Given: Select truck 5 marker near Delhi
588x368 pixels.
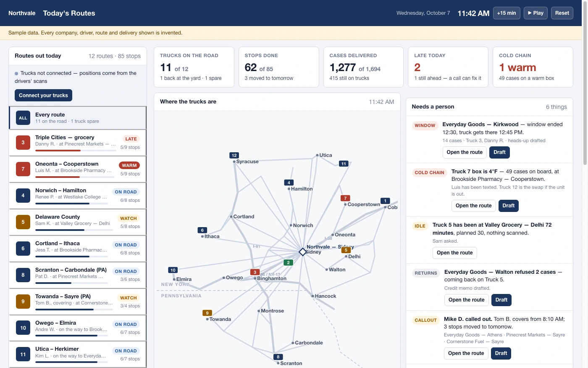Looking at the screenshot, I should click(346, 250).
